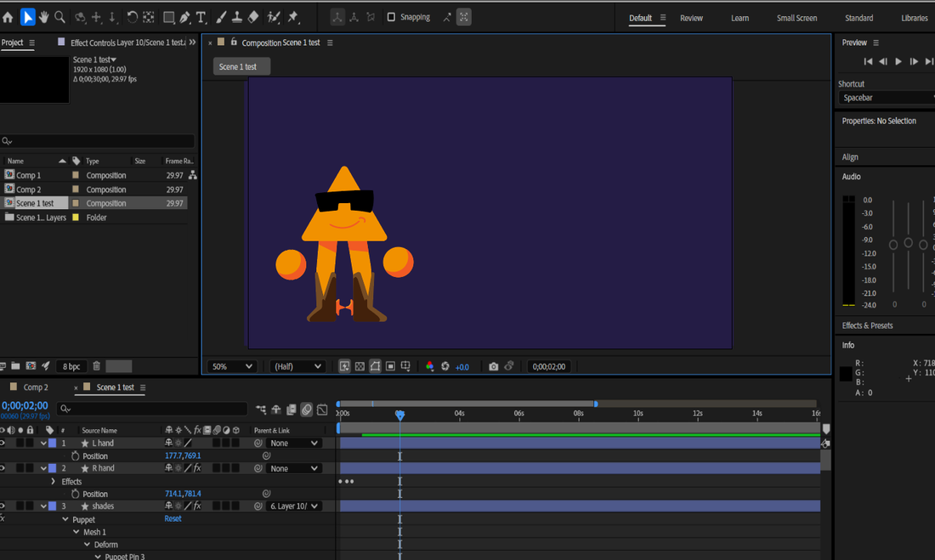
Task: Hide the shades layer
Action: (x=3, y=506)
